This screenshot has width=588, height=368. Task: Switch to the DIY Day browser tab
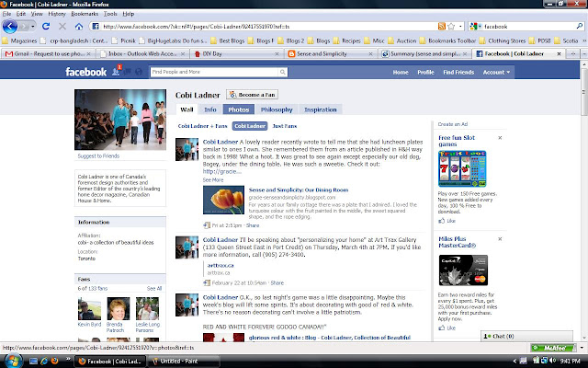236,53
